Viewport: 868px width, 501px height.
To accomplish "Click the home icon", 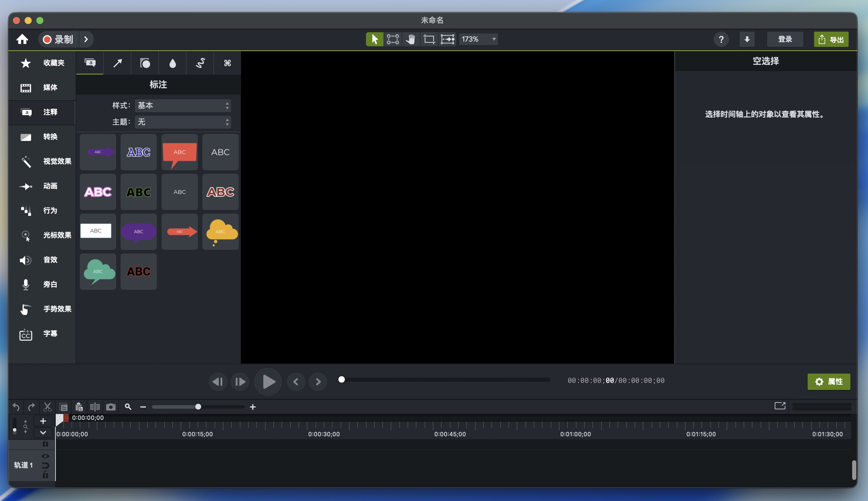I will click(22, 39).
